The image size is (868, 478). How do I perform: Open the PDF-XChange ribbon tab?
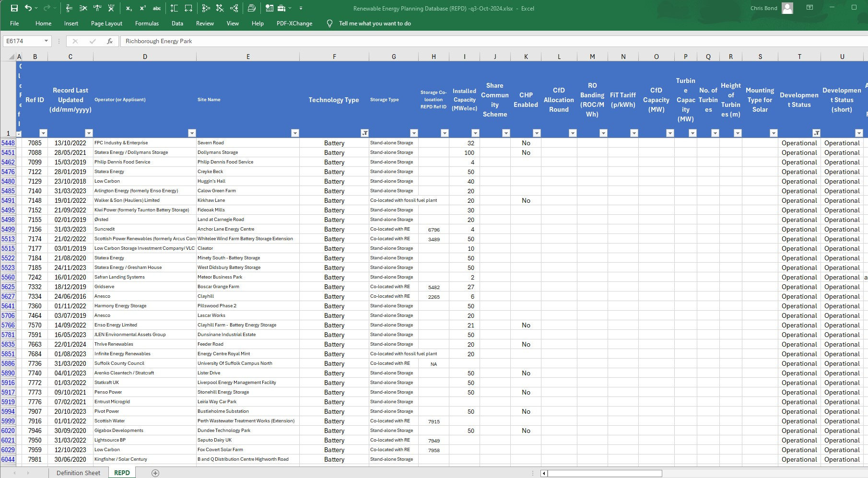pyautogui.click(x=294, y=23)
